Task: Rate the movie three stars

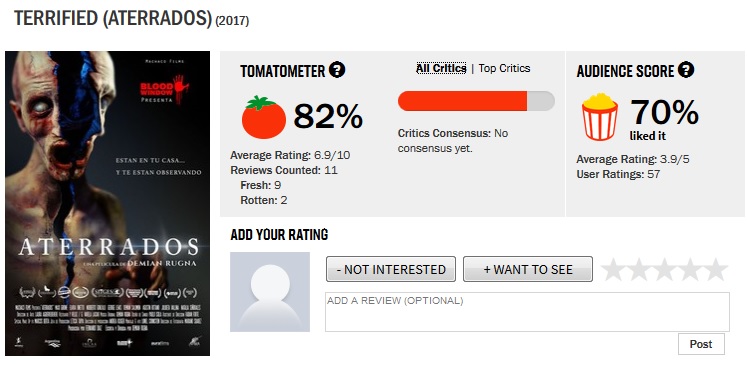Action: coord(664,270)
